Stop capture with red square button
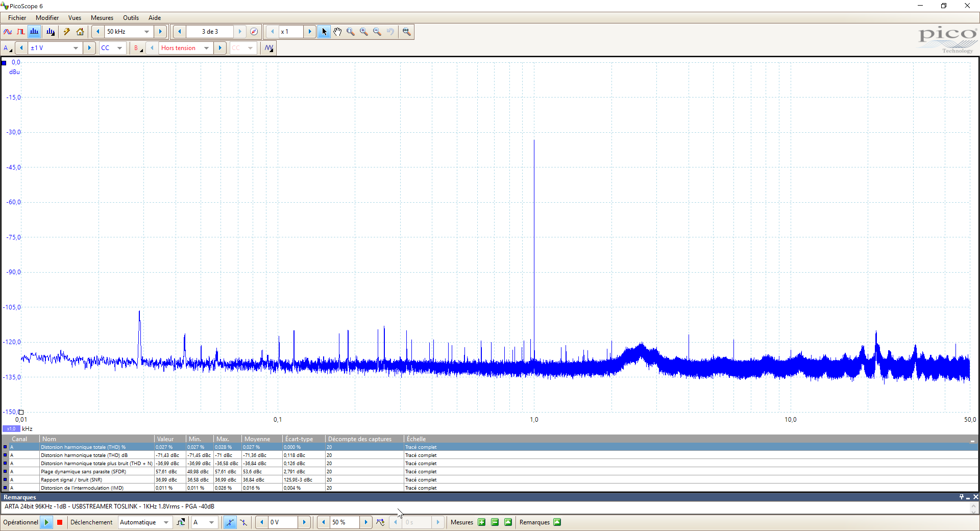 60,522
